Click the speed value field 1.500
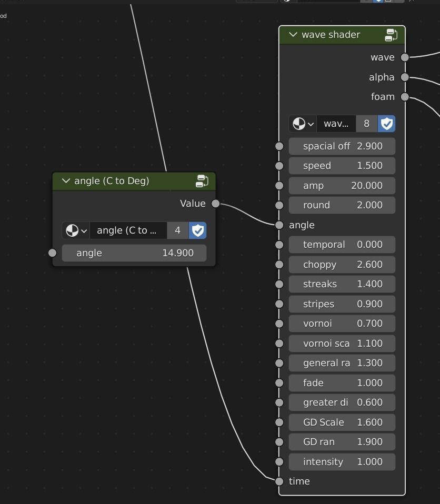Screen dimensions: 440x504 pos(342,166)
